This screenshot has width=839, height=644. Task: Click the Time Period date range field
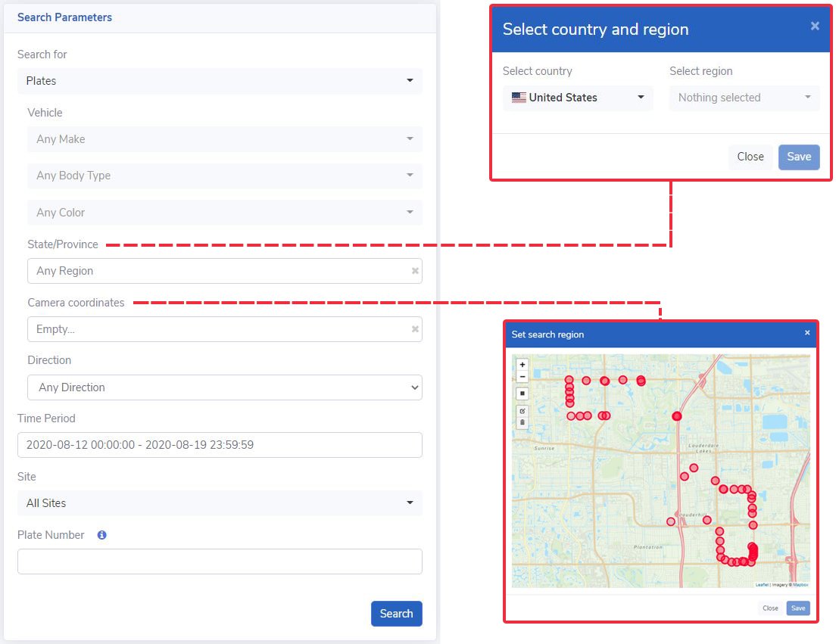point(220,445)
